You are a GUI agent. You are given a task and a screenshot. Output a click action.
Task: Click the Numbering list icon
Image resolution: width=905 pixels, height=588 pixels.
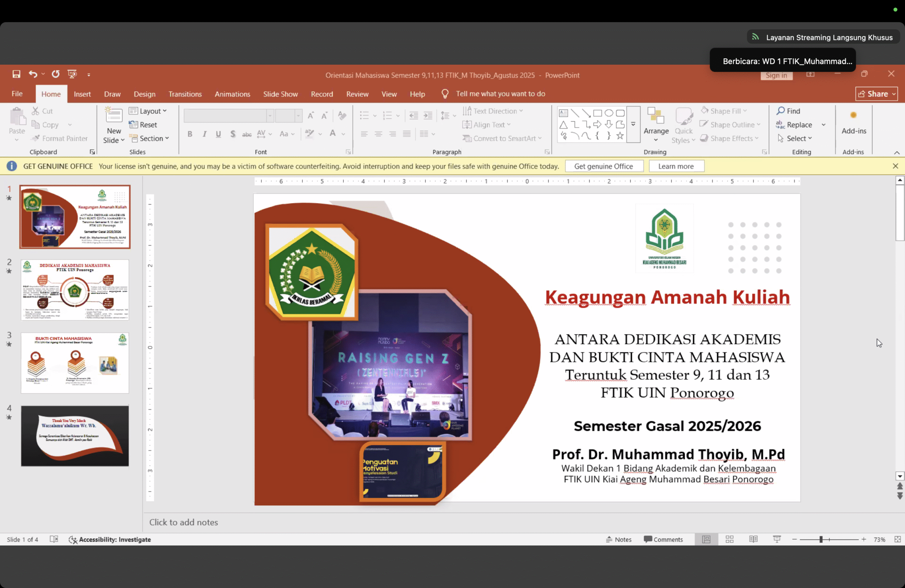click(x=387, y=116)
